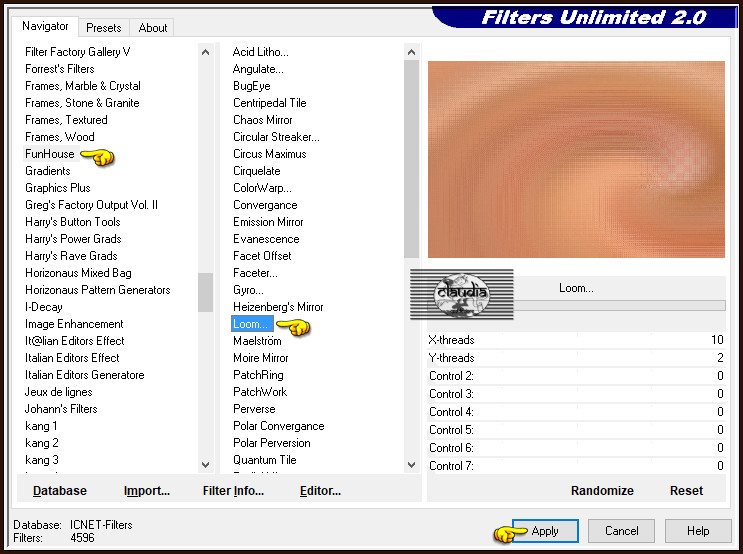Screen dimensions: 743x554
Task: Select Harry's Button Tools
Action: click(72, 222)
